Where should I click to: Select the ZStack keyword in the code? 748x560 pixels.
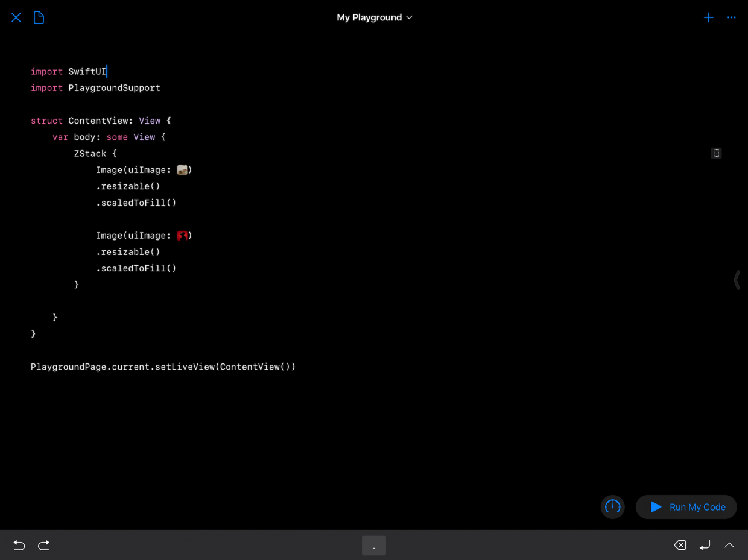point(90,153)
